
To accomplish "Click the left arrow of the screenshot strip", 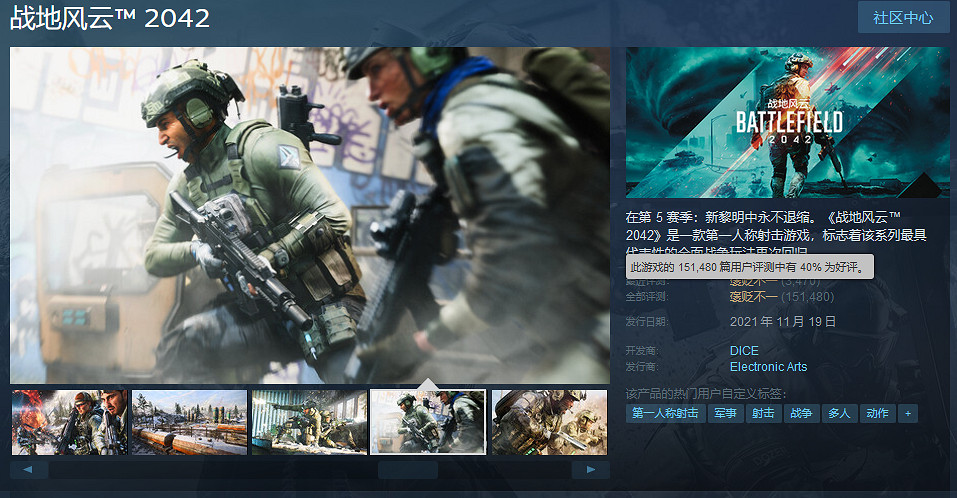I will pyautogui.click(x=29, y=469).
